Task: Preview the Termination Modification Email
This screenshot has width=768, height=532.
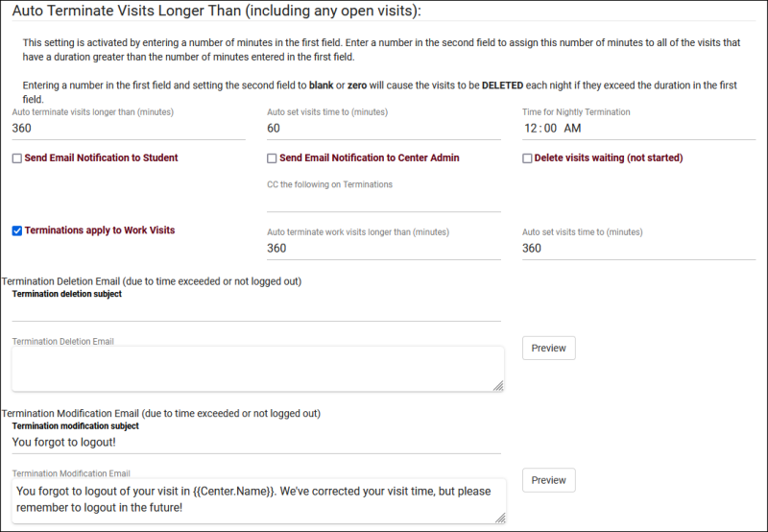Action: point(548,480)
